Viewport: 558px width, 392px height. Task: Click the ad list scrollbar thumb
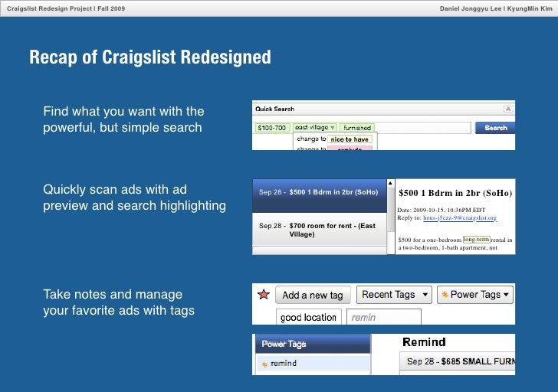(x=390, y=210)
